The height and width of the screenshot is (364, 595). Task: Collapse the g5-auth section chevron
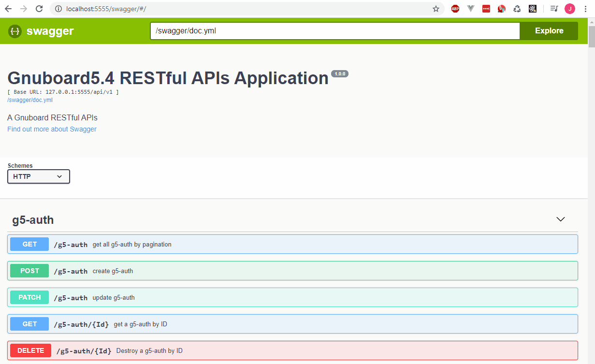click(561, 219)
